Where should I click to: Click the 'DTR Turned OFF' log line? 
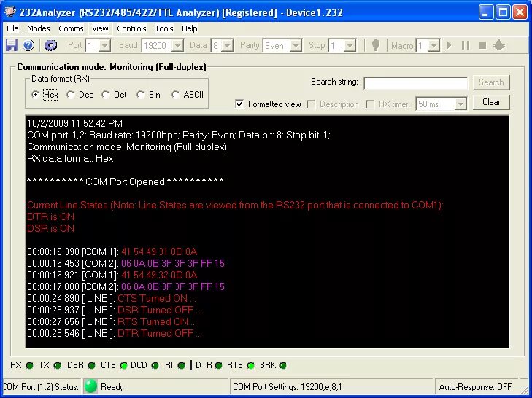coord(115,334)
